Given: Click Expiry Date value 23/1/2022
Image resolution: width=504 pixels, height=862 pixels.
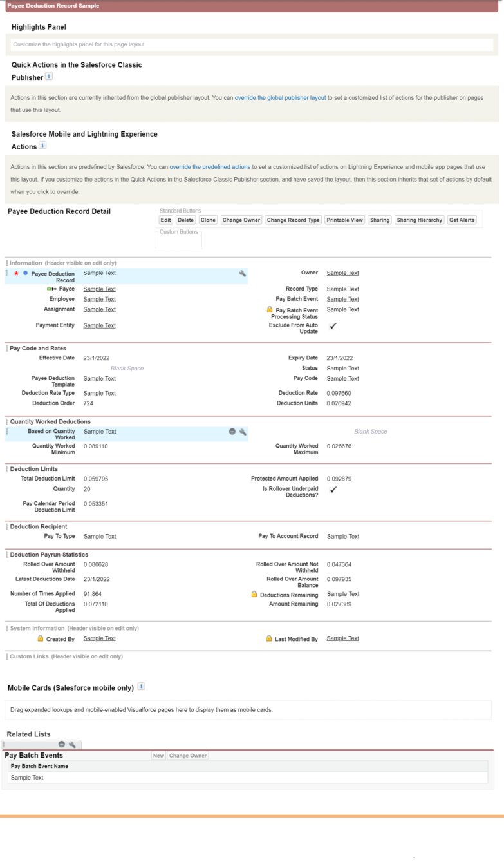Looking at the screenshot, I should click(x=339, y=358).
